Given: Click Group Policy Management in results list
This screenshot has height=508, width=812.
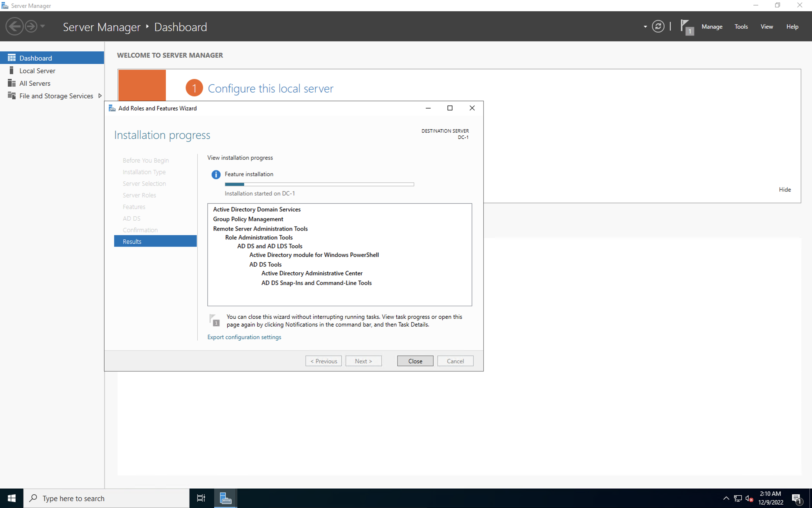Looking at the screenshot, I should (x=248, y=219).
